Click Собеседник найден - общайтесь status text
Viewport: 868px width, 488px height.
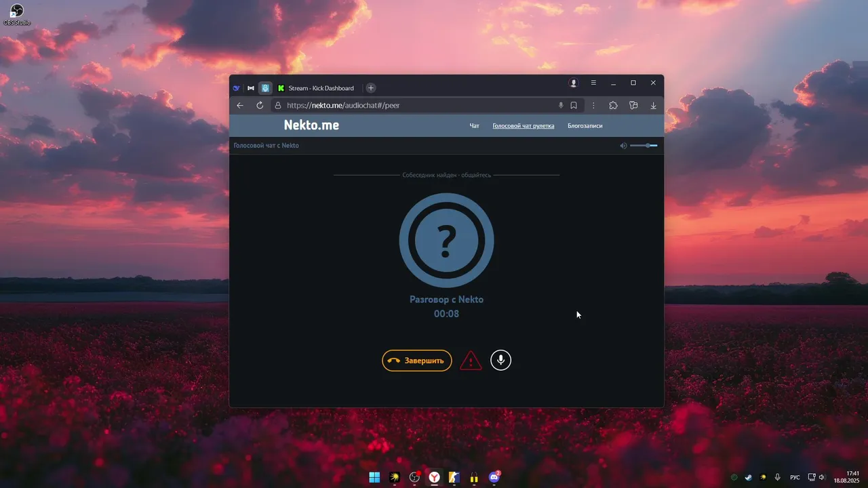[446, 175]
